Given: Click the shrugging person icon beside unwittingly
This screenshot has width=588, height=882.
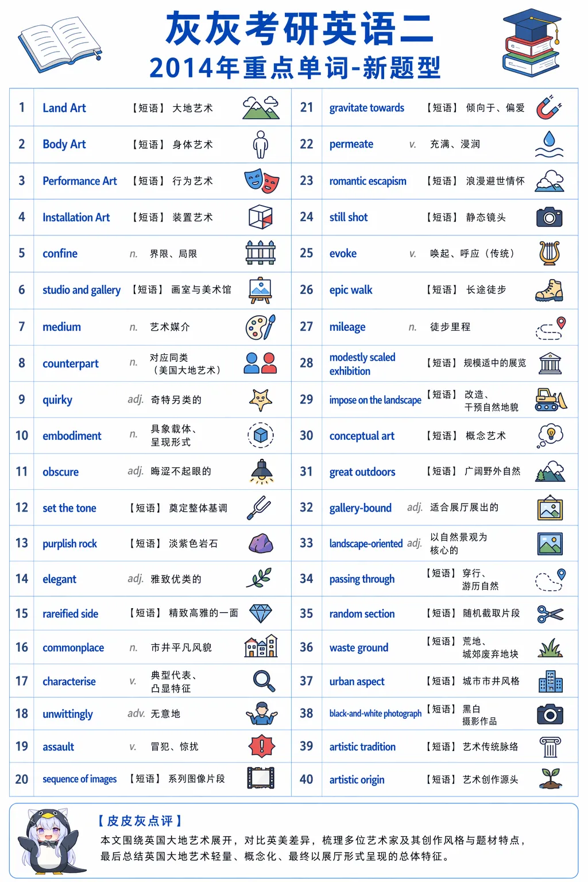Looking at the screenshot, I should [262, 713].
